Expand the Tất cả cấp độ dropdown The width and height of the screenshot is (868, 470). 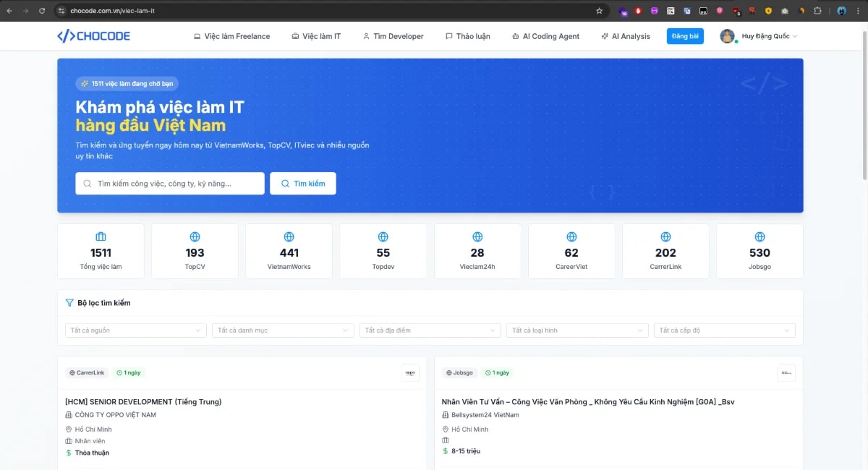[724, 330]
